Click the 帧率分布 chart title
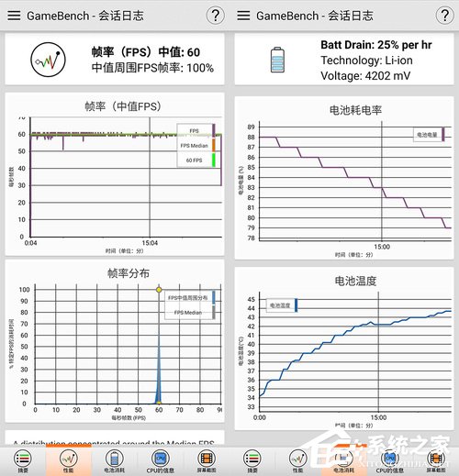The height and width of the screenshot is (476, 459). [129, 273]
